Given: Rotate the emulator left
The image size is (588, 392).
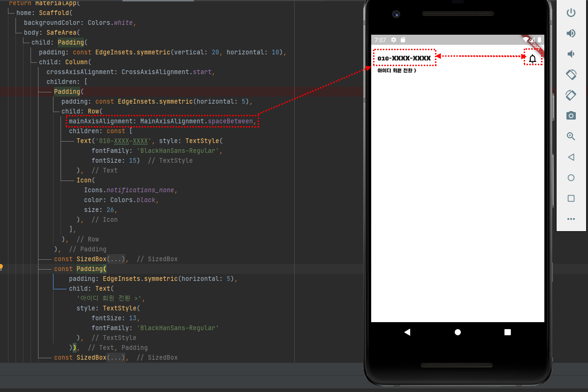Looking at the screenshot, I should [571, 75].
